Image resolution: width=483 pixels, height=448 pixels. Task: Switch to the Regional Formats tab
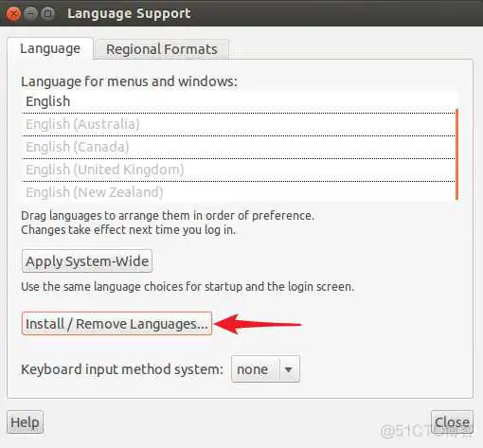tap(162, 49)
